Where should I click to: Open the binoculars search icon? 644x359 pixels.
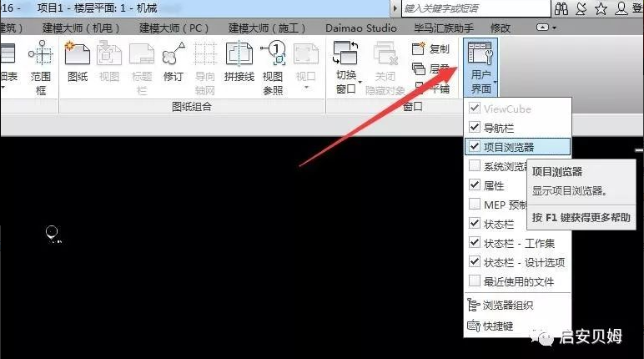point(561,8)
